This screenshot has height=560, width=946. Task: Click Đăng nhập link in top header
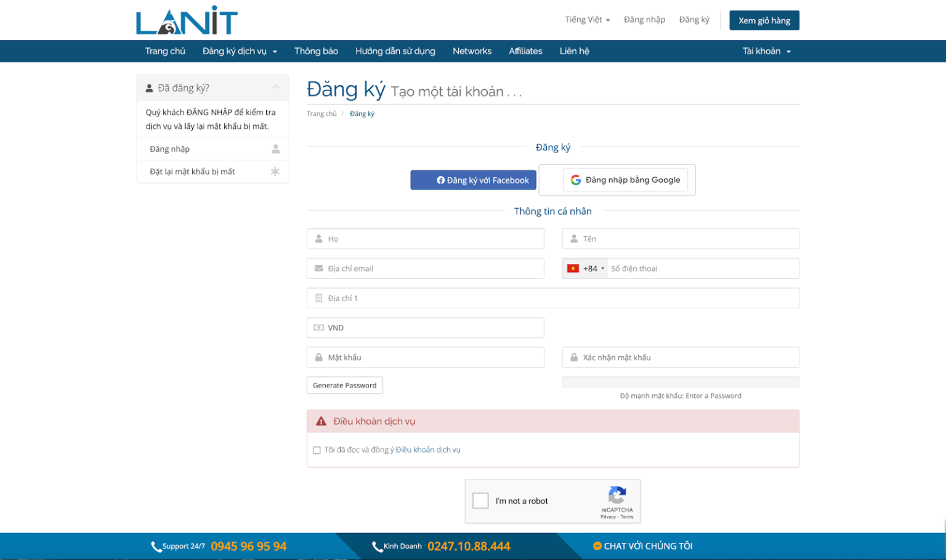(644, 20)
